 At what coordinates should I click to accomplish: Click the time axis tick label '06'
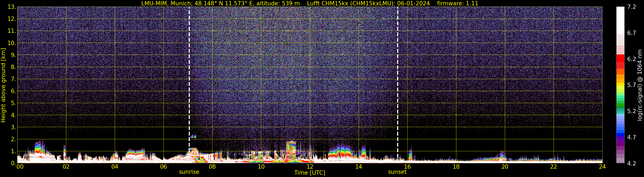pyautogui.click(x=164, y=167)
